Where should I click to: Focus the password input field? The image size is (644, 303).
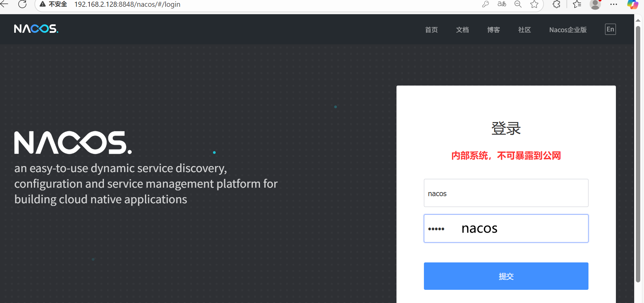[x=506, y=228]
